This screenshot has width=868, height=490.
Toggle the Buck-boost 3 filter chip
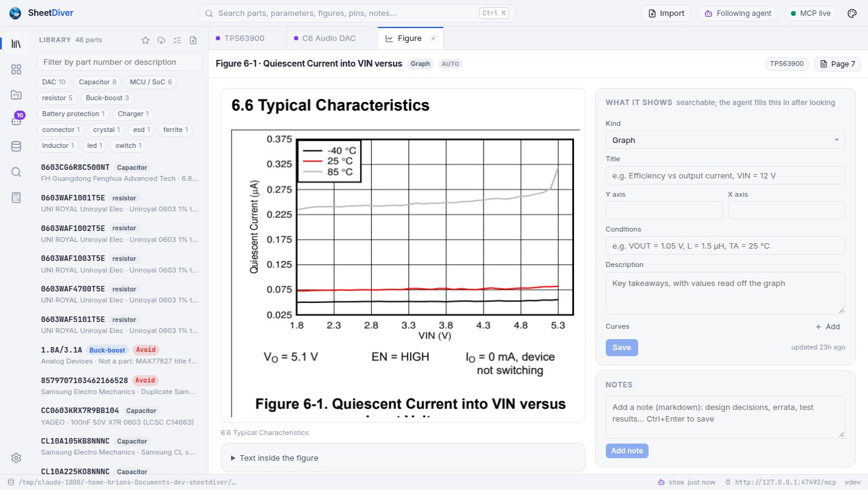click(107, 98)
